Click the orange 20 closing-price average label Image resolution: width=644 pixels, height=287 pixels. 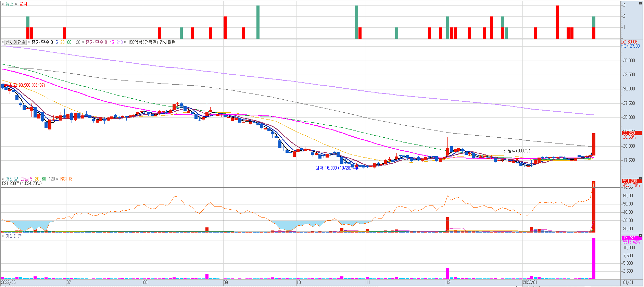(62, 42)
